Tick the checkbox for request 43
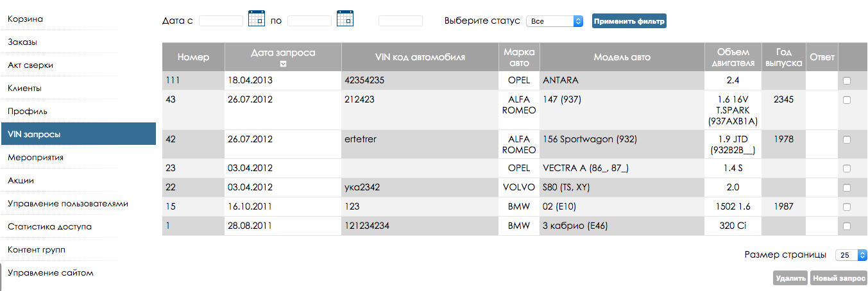The image size is (868, 291). click(x=847, y=100)
